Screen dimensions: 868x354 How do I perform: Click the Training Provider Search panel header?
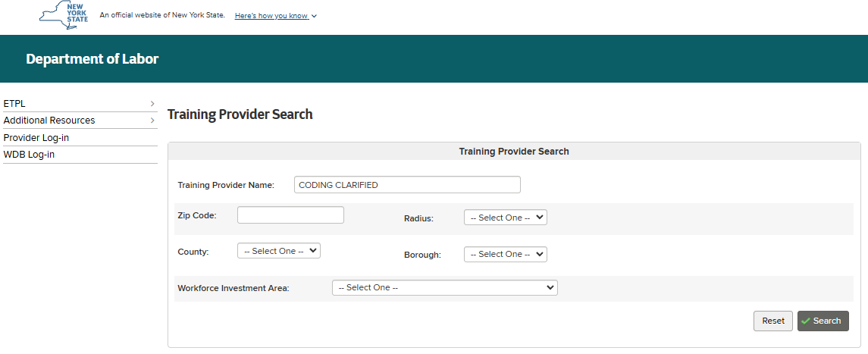coord(514,152)
